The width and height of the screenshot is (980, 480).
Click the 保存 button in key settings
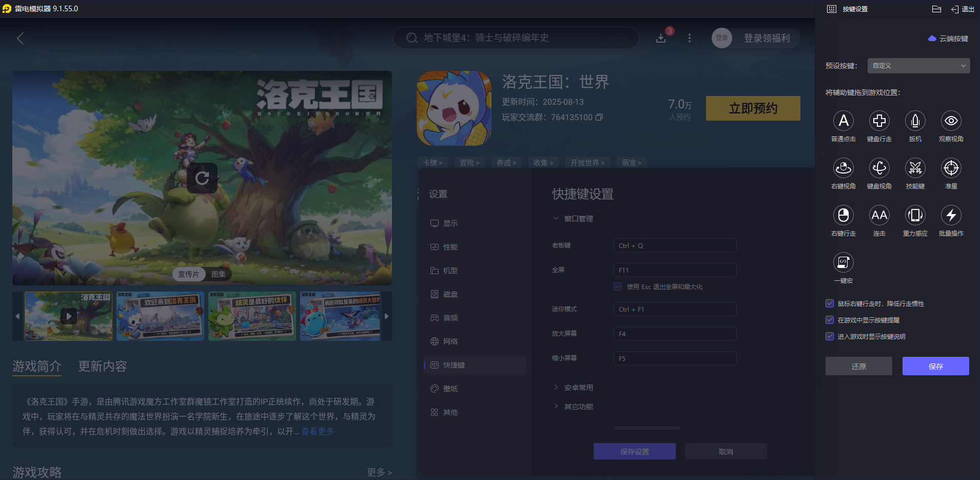936,366
